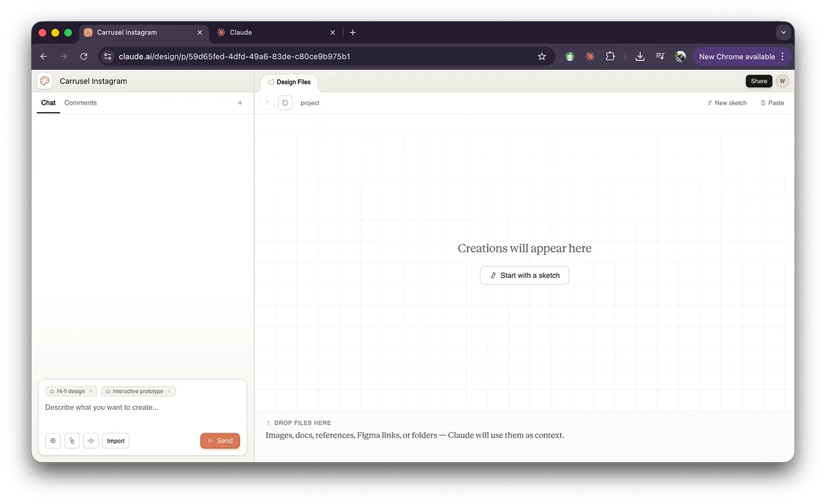Click the Import button
Image resolution: width=826 pixels, height=504 pixels.
(x=116, y=441)
